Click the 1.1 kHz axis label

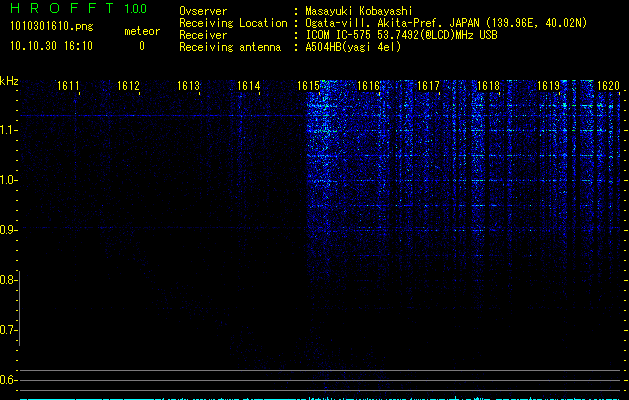pyautogui.click(x=8, y=130)
